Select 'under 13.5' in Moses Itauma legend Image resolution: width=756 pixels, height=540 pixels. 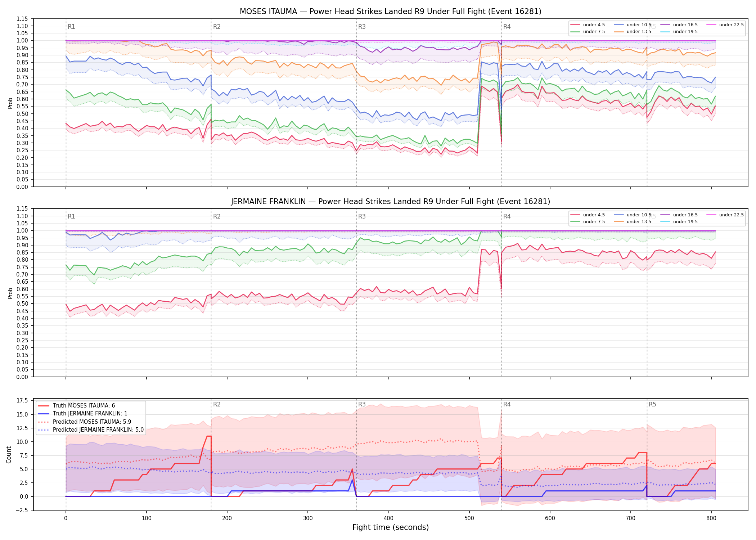tap(633, 32)
